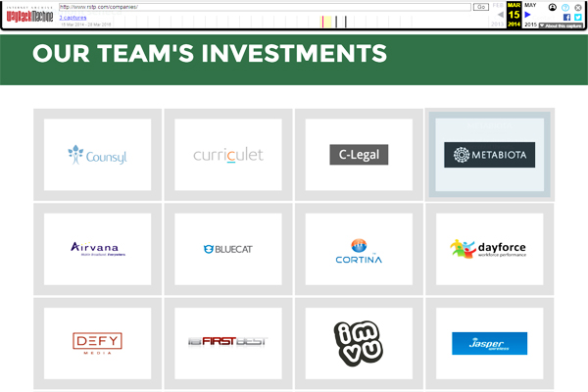This screenshot has width=588, height=392.
Task: Go to next capture with blue arrow
Action: pyautogui.click(x=528, y=16)
